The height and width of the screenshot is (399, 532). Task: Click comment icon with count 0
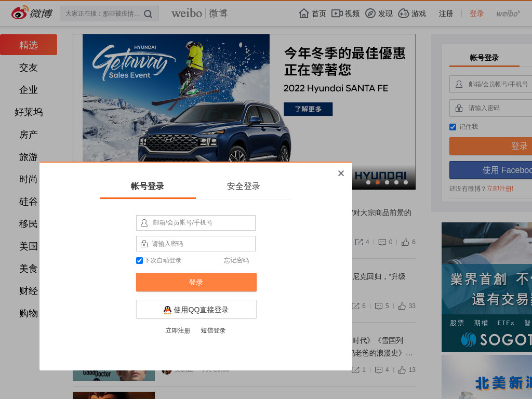coord(382,242)
